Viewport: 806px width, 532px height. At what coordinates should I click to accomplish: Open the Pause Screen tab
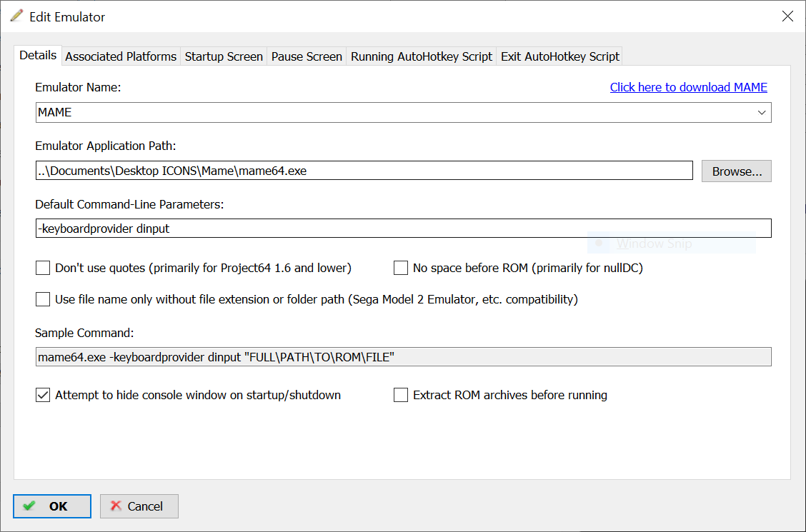click(307, 56)
